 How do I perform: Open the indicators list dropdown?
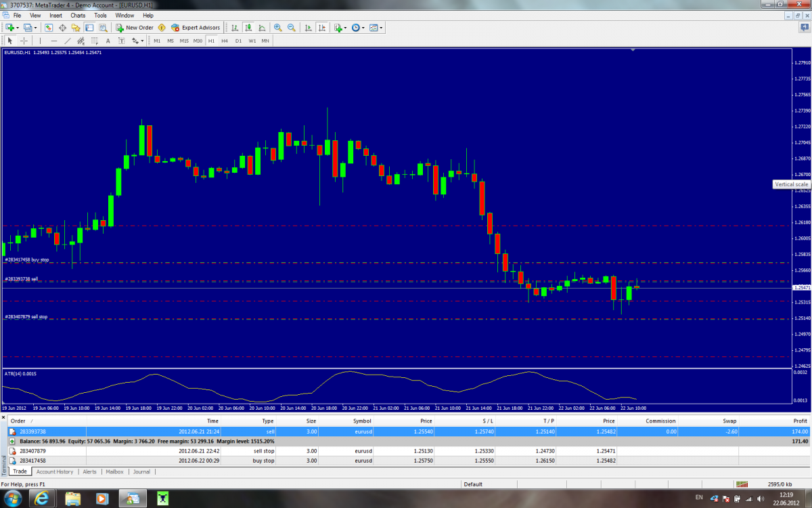click(x=340, y=28)
